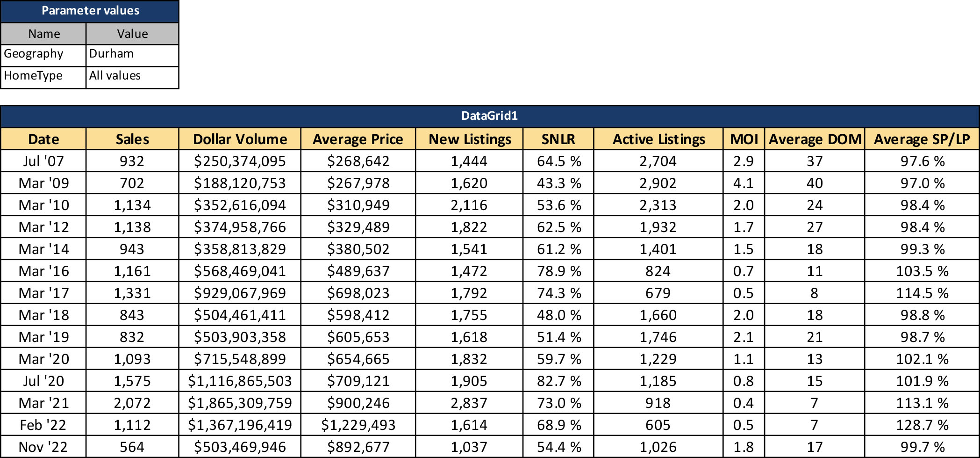The width and height of the screenshot is (980, 458).
Task: Select the Jul '07 date cell
Action: [x=43, y=161]
